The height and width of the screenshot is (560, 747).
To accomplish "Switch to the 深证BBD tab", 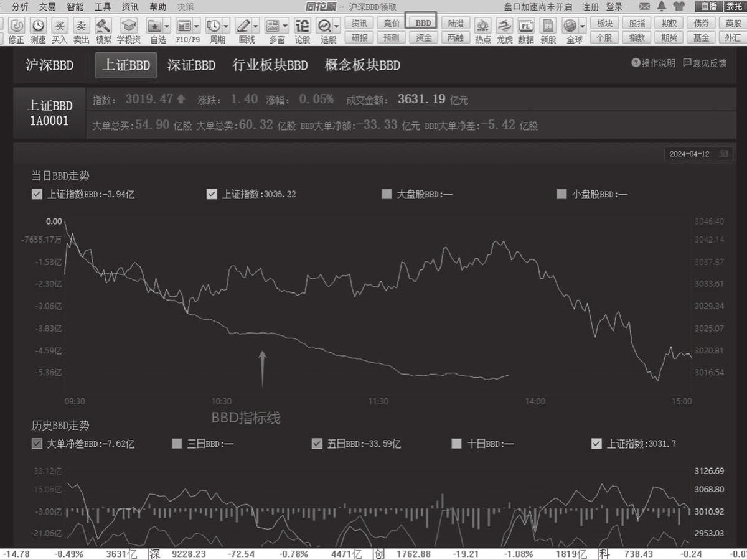I will [x=191, y=65].
